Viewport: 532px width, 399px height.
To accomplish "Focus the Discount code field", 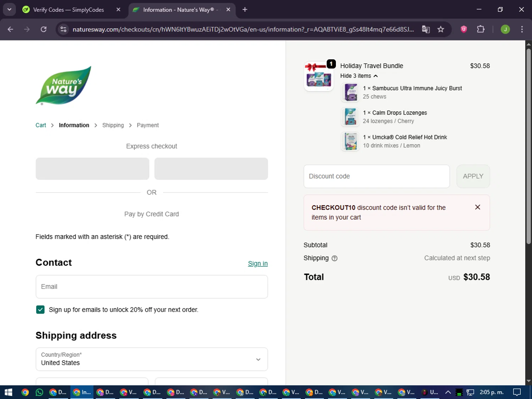I will (x=377, y=176).
